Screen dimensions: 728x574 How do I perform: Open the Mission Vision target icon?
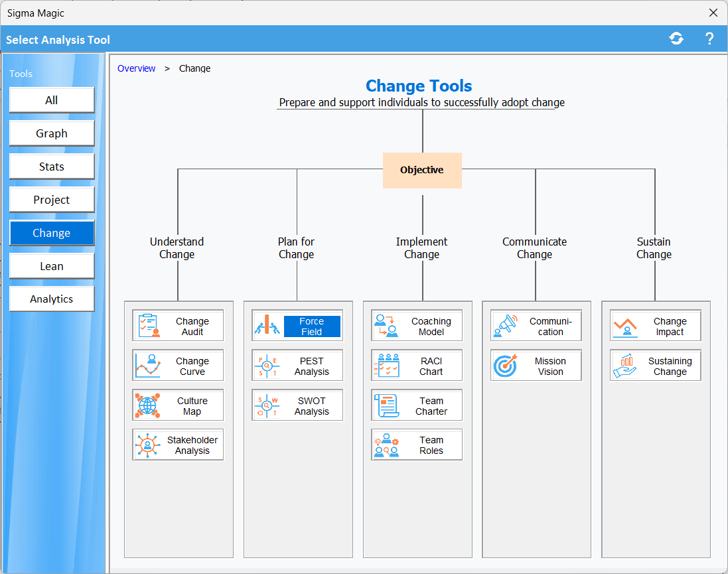pos(506,366)
